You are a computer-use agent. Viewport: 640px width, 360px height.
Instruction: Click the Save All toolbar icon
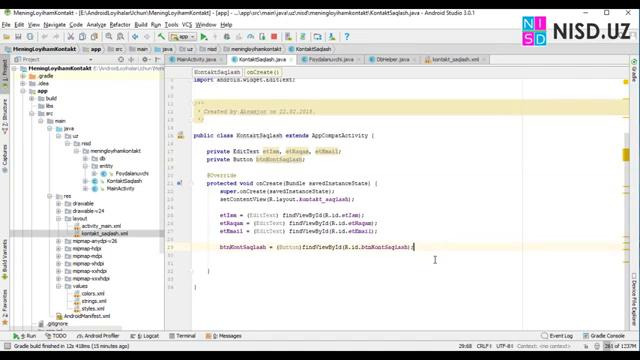click(x=18, y=37)
